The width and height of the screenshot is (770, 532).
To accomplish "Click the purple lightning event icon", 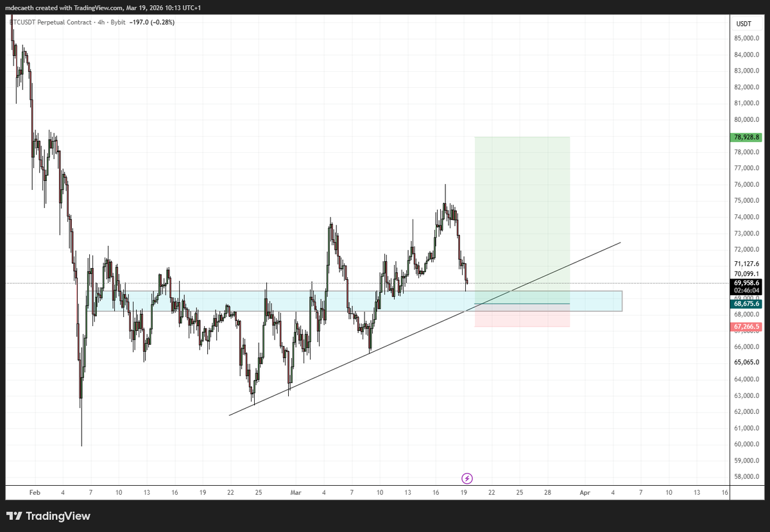I will 468,478.
